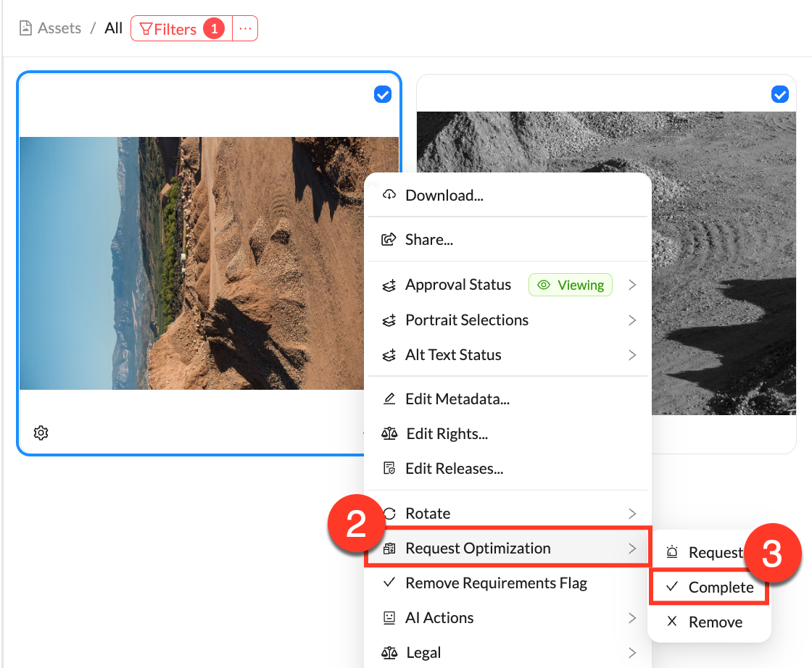This screenshot has width=812, height=668.
Task: Click the AI Actions robot icon
Action: point(389,617)
